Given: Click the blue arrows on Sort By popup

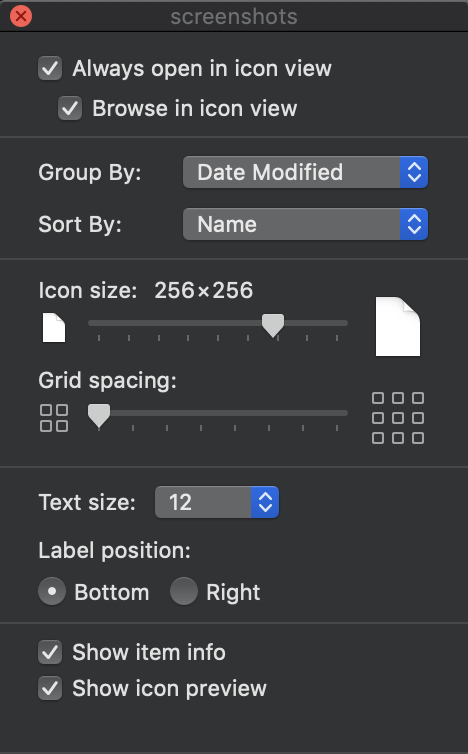Looking at the screenshot, I should pyautogui.click(x=414, y=224).
